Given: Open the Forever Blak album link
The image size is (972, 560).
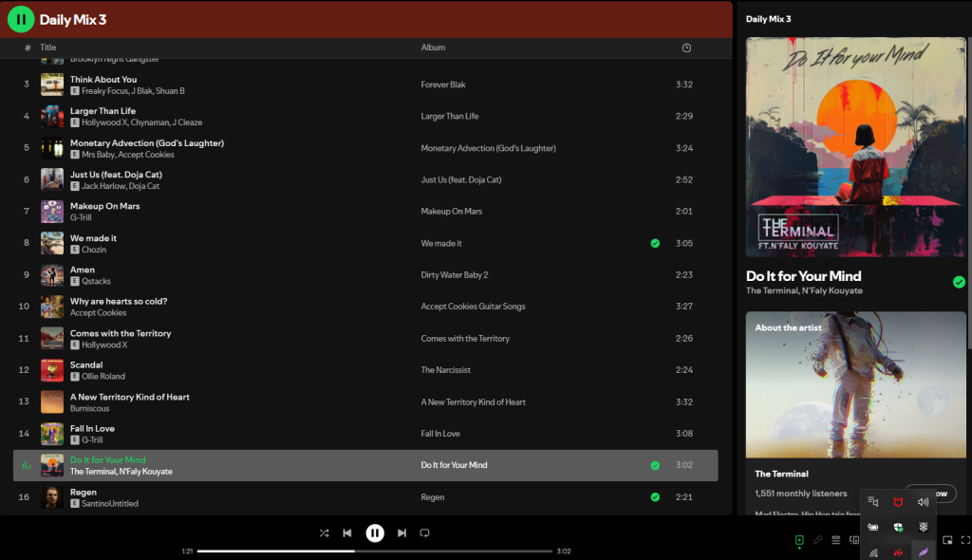Looking at the screenshot, I should [x=443, y=84].
